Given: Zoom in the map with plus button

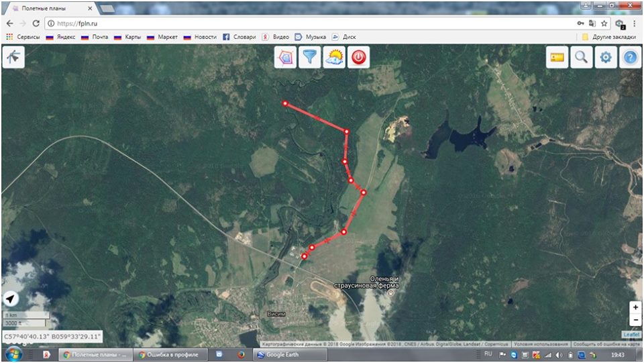Looking at the screenshot, I should [x=635, y=307].
